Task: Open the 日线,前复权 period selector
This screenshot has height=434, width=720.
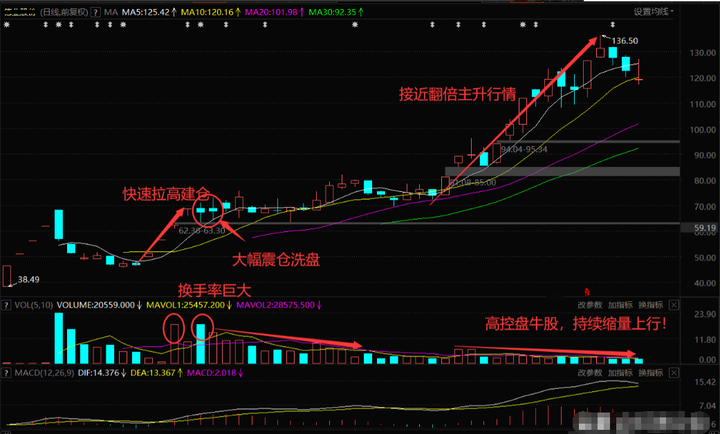Action: pyautogui.click(x=67, y=12)
